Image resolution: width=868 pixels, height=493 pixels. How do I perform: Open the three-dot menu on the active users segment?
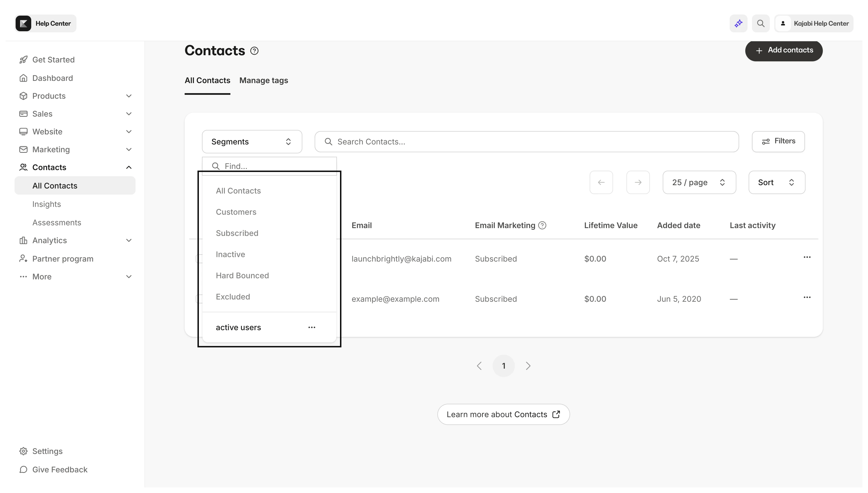(312, 327)
